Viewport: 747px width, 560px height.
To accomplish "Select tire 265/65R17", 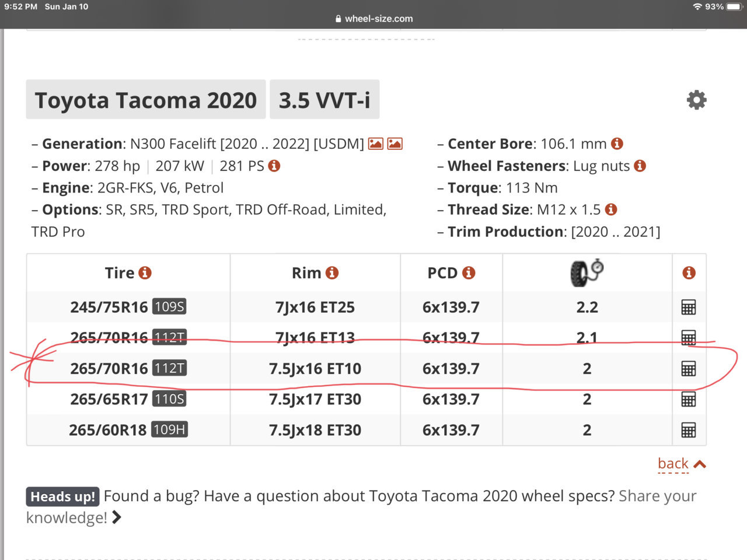I will (109, 400).
